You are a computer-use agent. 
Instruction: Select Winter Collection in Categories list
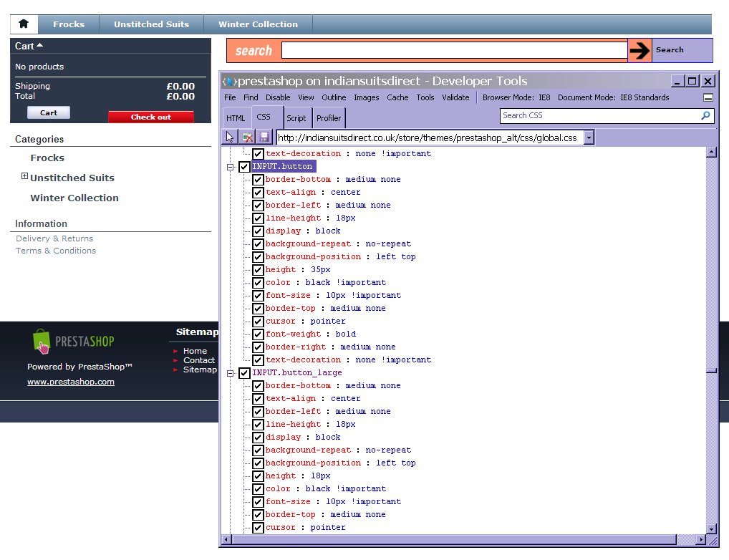click(x=74, y=198)
